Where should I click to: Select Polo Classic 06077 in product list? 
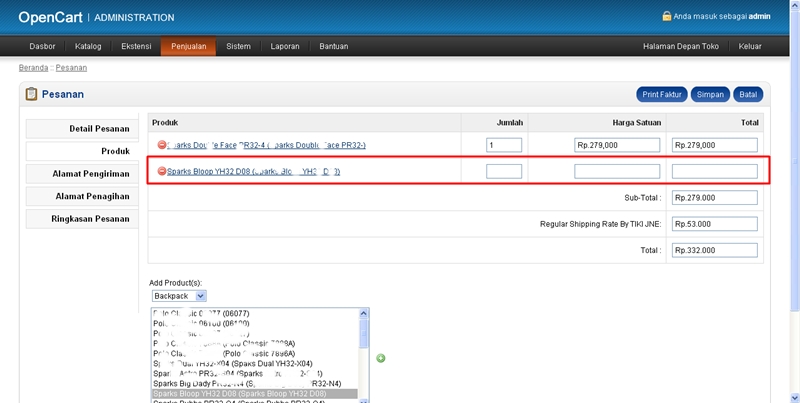[x=255, y=313]
